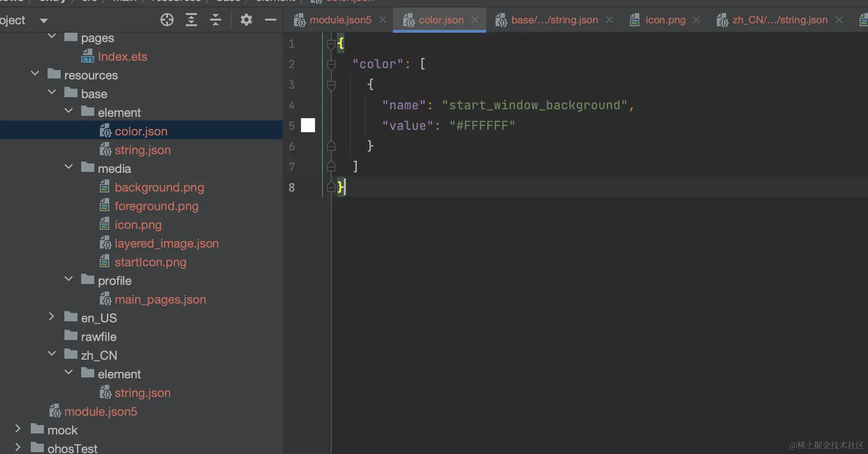Click the background.png image file icon
The image size is (868, 454).
105,187
